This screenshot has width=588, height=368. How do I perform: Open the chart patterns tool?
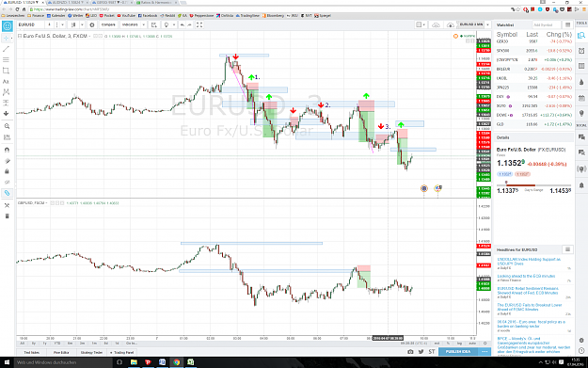6,92
